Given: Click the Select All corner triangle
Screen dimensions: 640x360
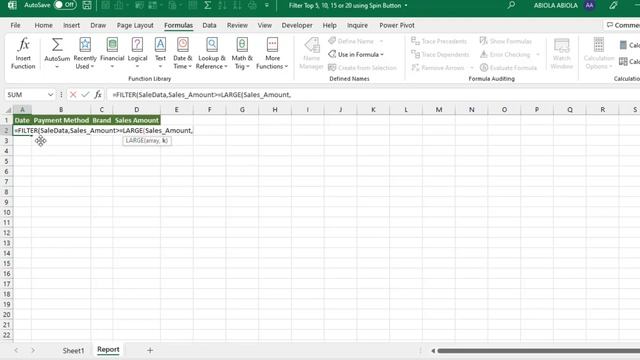Looking at the screenshot, I should coord(8,110).
